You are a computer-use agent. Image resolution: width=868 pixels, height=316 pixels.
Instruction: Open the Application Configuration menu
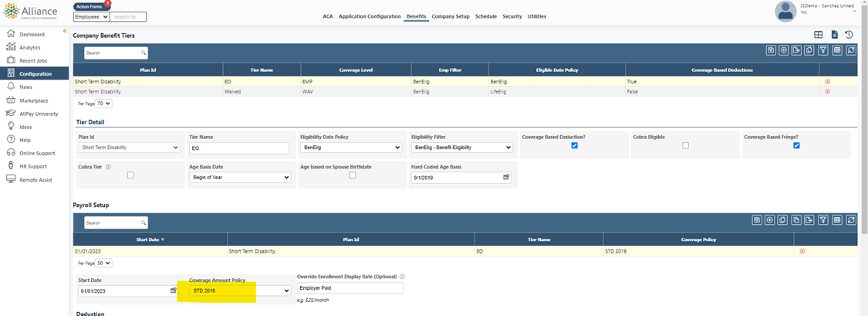point(370,17)
